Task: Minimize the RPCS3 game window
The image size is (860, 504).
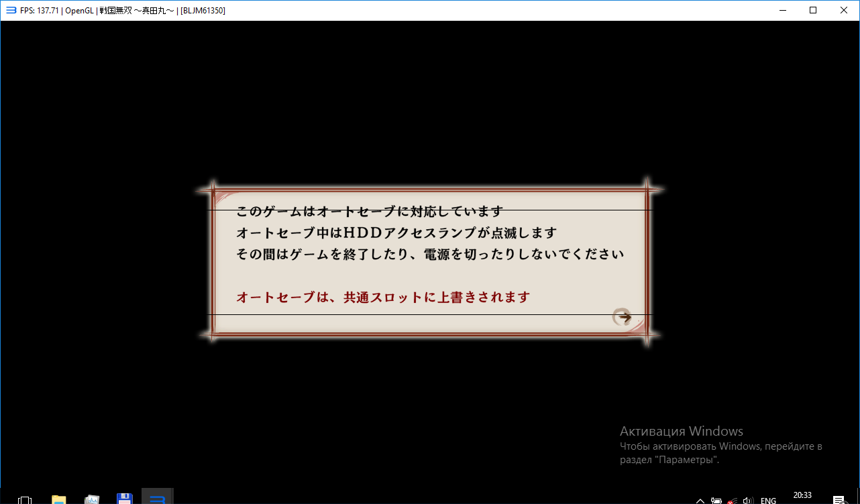Action: [782, 10]
